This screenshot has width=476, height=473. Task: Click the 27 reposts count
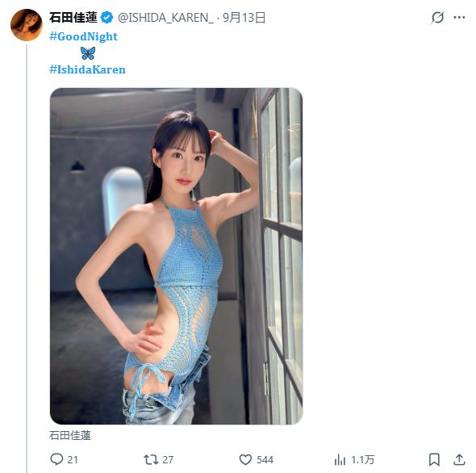[x=168, y=459]
